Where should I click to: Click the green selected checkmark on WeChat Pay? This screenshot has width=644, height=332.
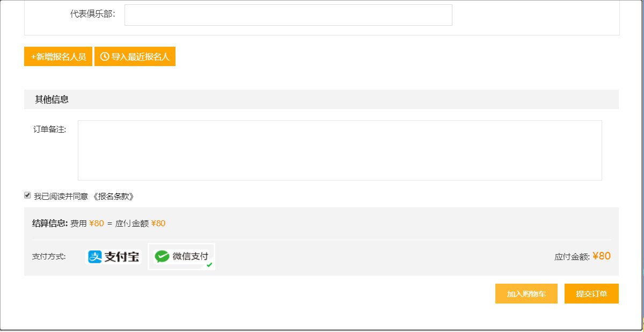[209, 265]
